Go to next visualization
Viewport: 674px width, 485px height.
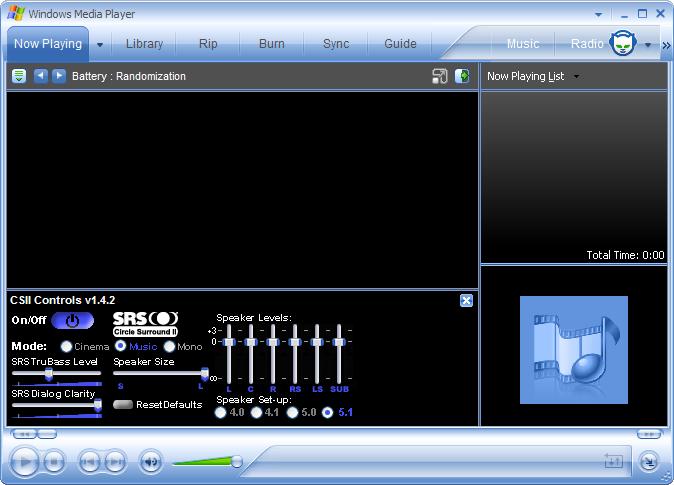[x=59, y=76]
